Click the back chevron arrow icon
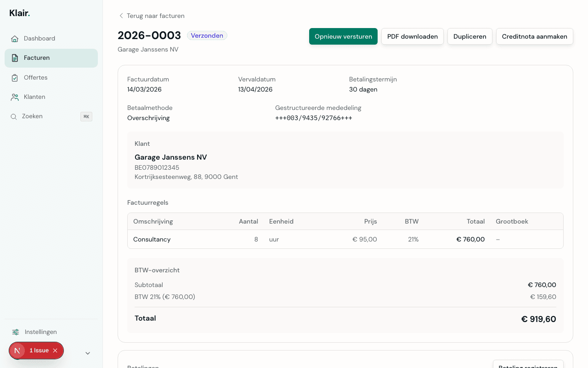Viewport: 588px width, 368px height. pyautogui.click(x=121, y=16)
